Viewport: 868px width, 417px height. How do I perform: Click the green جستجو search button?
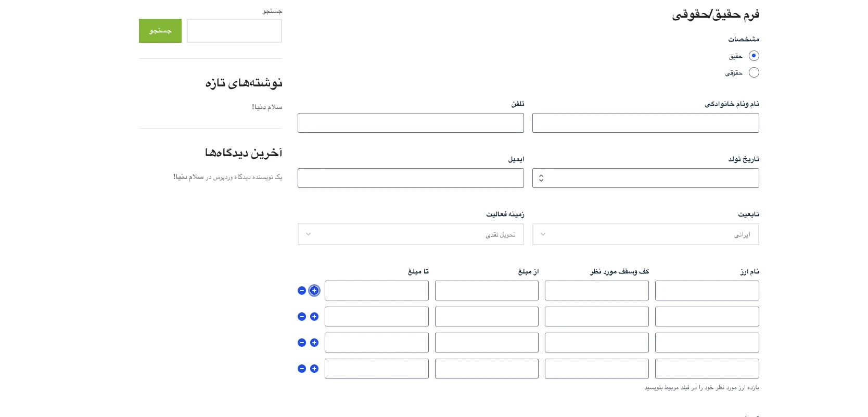tap(160, 31)
